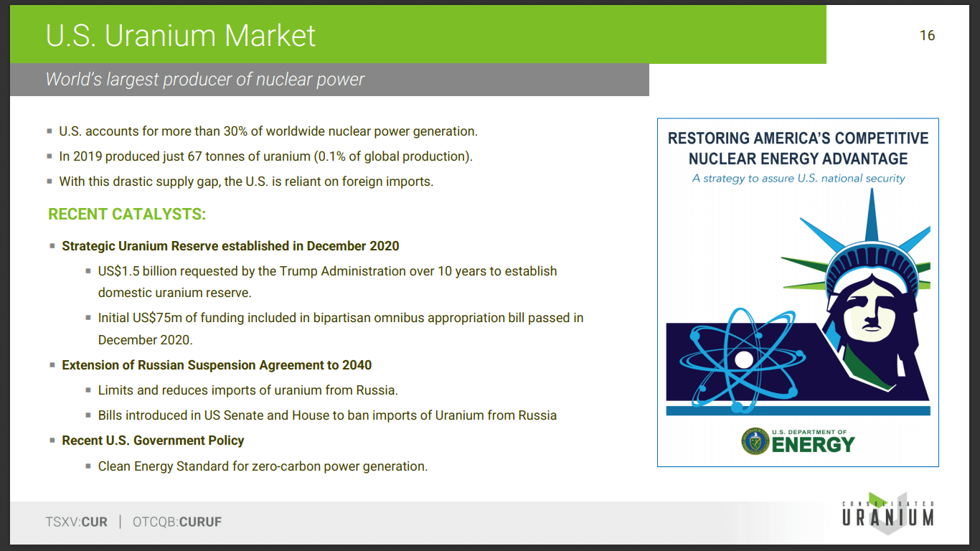Click the 'Bills introduced in US Senate and House' line

[327, 415]
